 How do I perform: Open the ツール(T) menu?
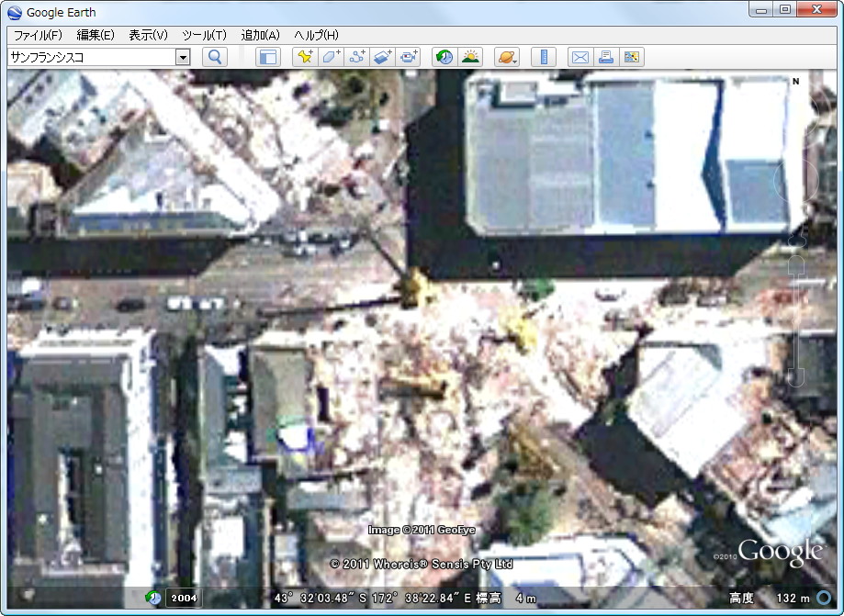(x=204, y=36)
